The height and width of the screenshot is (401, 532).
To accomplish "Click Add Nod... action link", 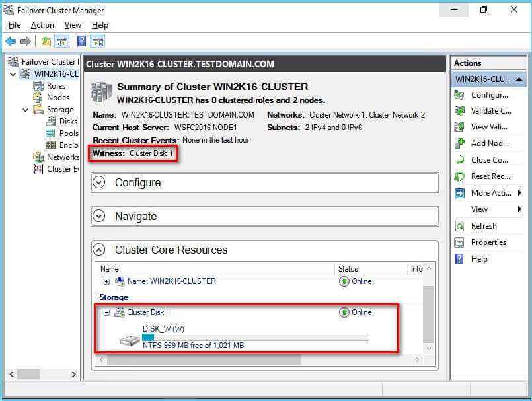I will point(490,143).
